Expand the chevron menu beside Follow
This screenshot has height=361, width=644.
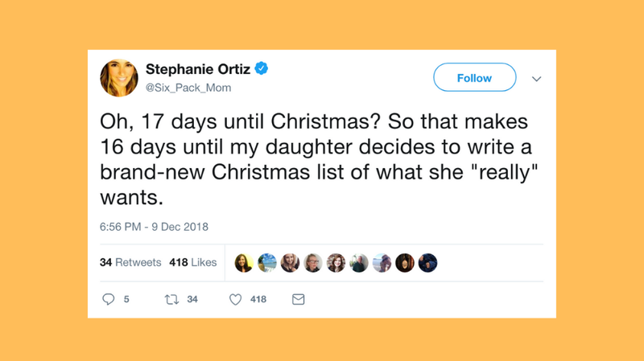click(x=537, y=79)
